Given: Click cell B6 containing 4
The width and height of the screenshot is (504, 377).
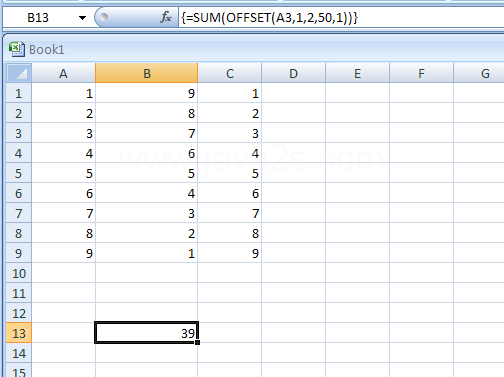Looking at the screenshot, I should [x=147, y=193].
